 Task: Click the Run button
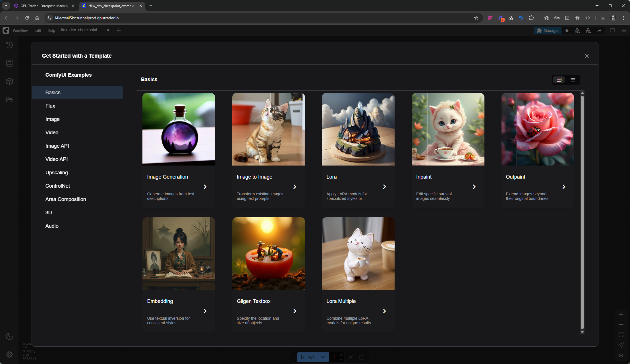point(308,357)
